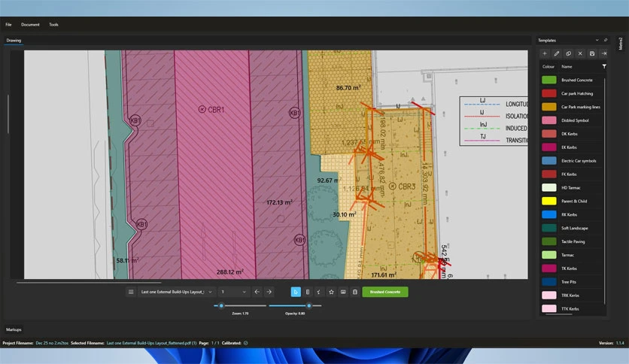629x364 pixels.
Task: Click the keyboard-style icon in drawing toolbar
Action: [343, 292]
